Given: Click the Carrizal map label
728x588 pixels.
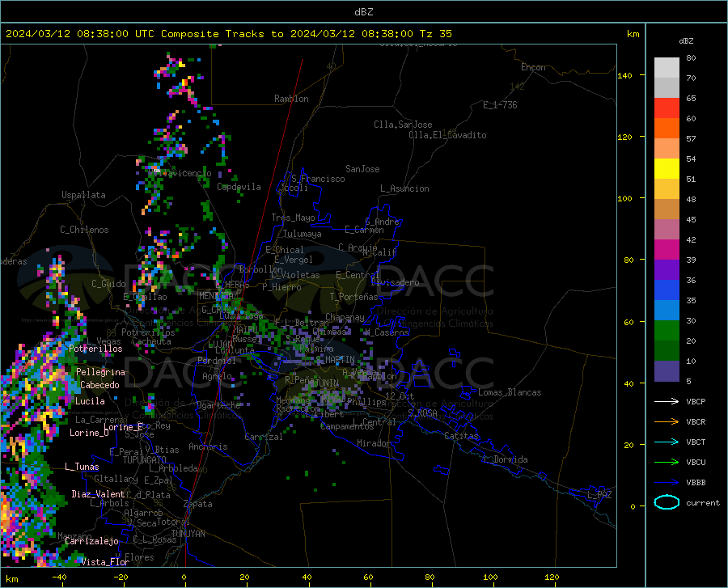Looking at the screenshot, I should pyautogui.click(x=264, y=437).
